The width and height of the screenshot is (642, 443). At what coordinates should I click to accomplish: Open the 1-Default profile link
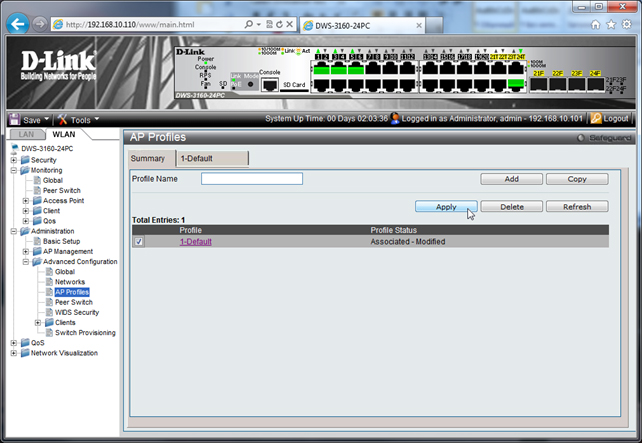[x=195, y=242]
